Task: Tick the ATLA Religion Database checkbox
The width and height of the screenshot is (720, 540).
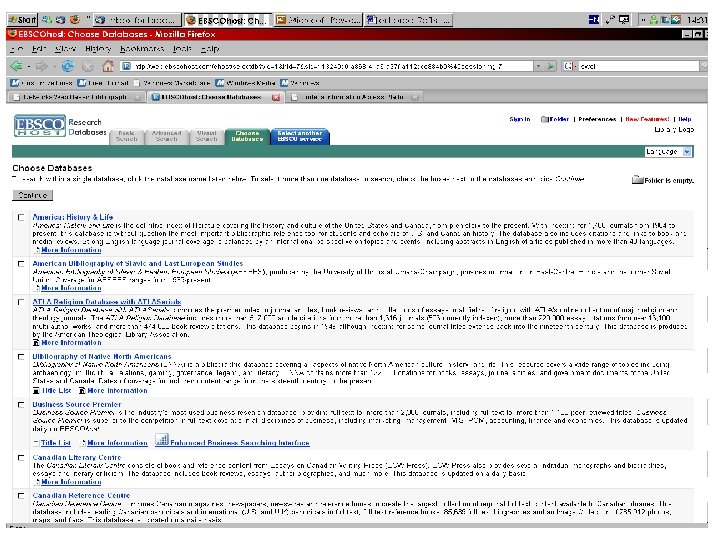Action: [x=21, y=302]
